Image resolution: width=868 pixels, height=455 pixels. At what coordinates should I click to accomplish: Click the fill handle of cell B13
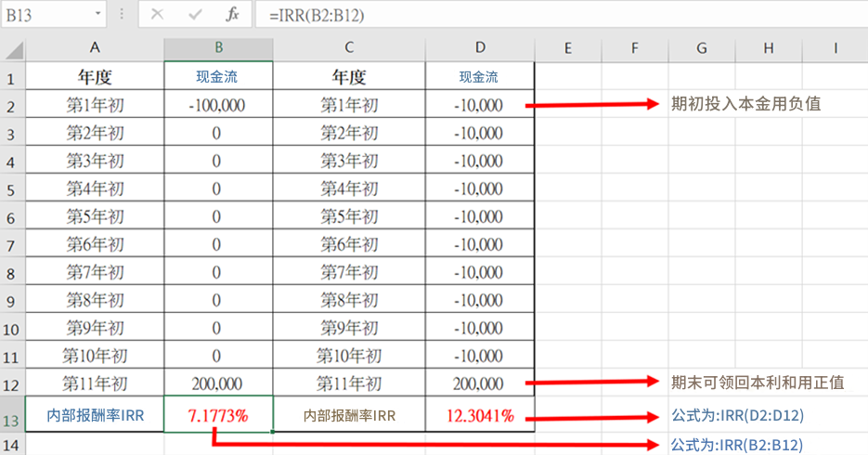coord(273,432)
